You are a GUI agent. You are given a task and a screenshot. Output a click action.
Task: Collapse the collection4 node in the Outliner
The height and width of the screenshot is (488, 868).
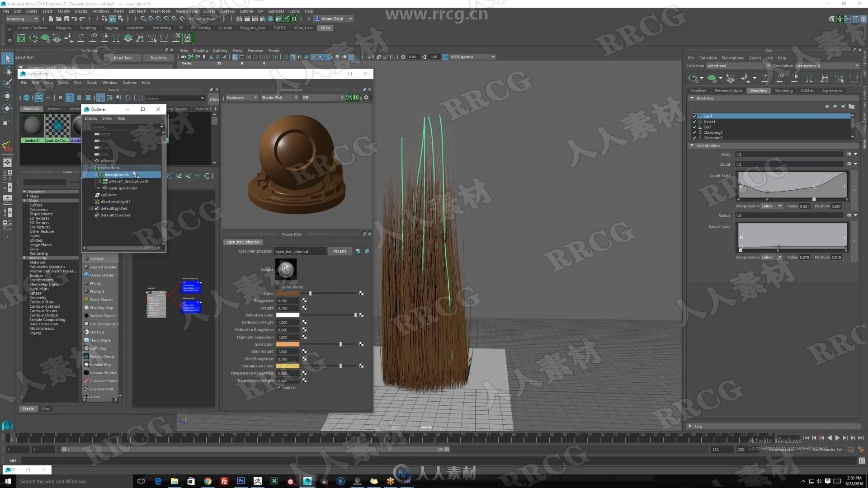(91, 168)
